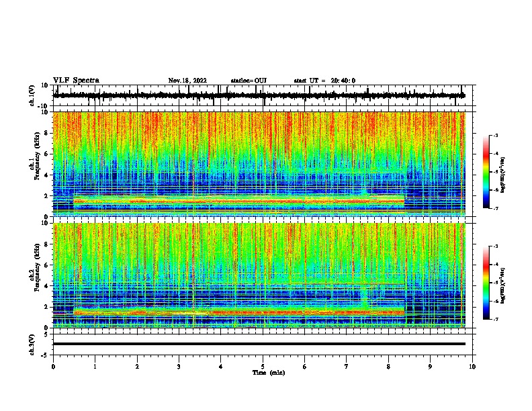Click the time axis tick label "4"

221,367
